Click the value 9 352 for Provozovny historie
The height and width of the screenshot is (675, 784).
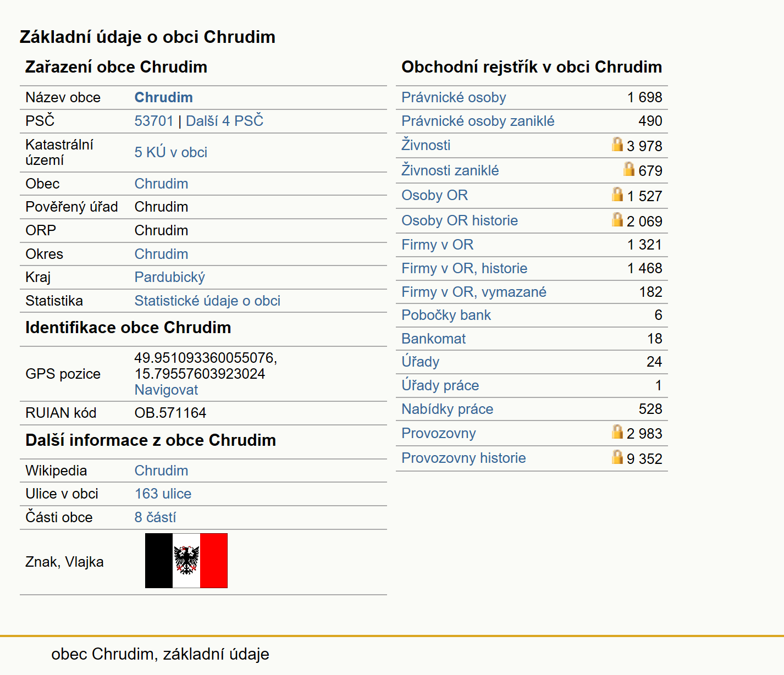click(x=644, y=459)
